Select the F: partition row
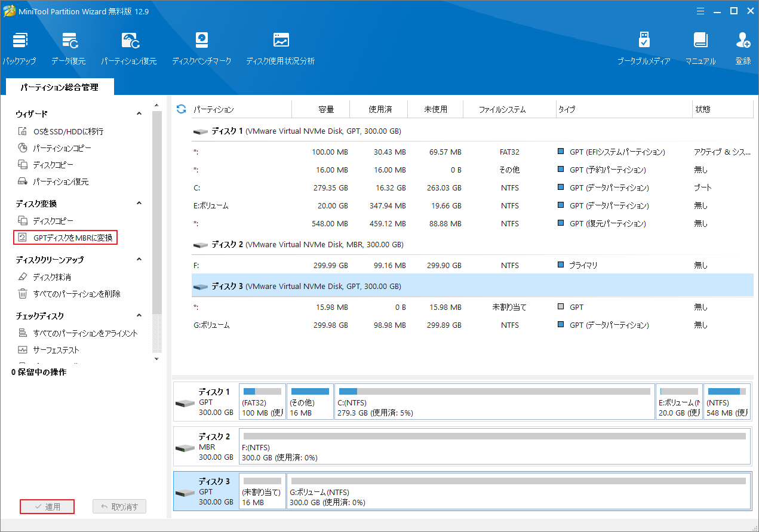This screenshot has height=532, width=759. tap(472, 265)
